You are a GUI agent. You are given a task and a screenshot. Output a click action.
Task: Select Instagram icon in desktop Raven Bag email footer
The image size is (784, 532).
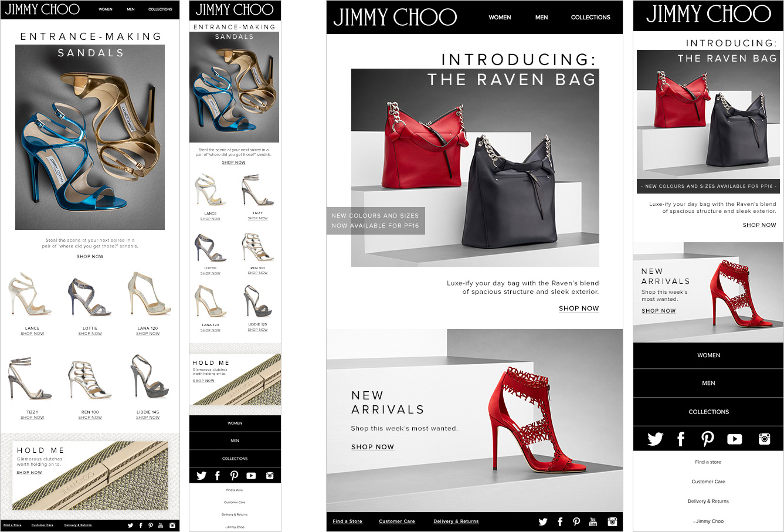pyautogui.click(x=612, y=521)
